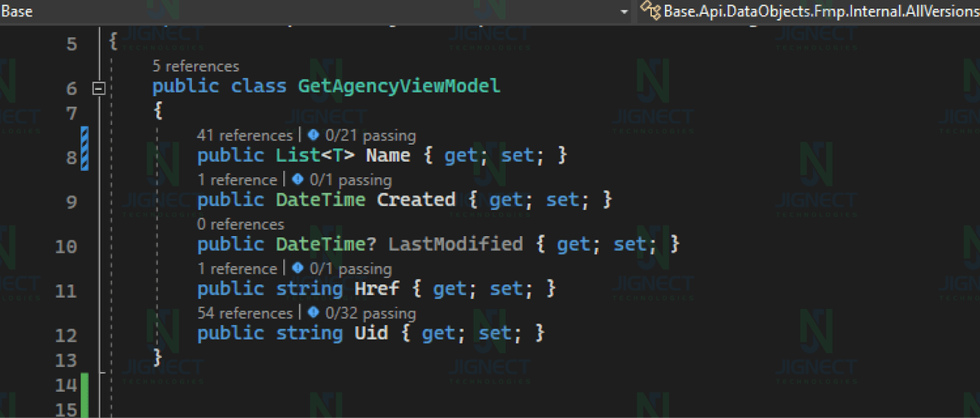The height and width of the screenshot is (418, 980).
Task: Collapse the GetAgencyViewModel class outline box
Action: click(x=99, y=88)
